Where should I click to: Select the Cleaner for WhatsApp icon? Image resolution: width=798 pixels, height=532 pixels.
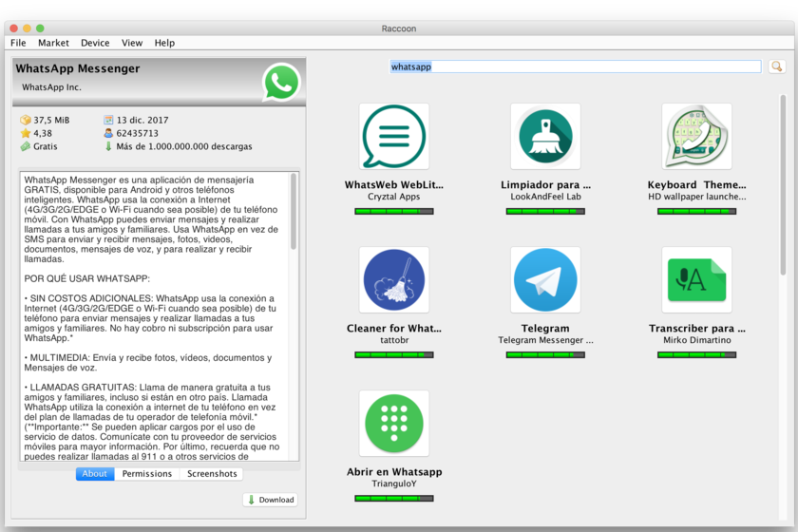[394, 280]
